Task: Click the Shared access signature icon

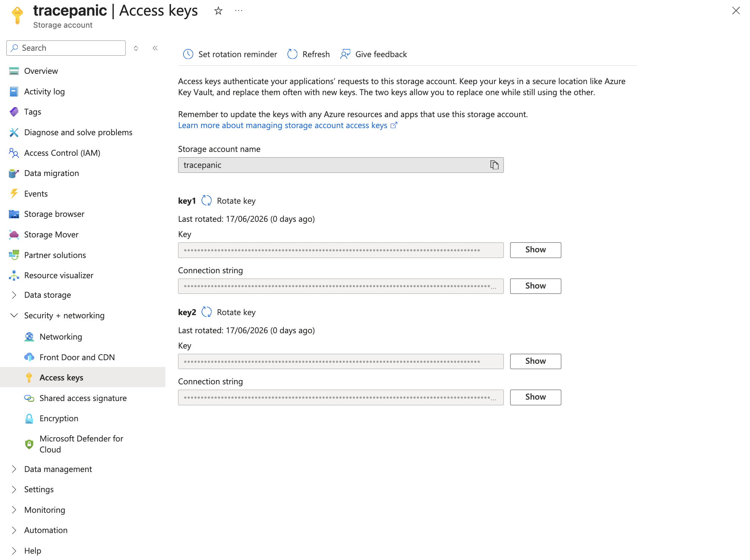Action: [29, 398]
